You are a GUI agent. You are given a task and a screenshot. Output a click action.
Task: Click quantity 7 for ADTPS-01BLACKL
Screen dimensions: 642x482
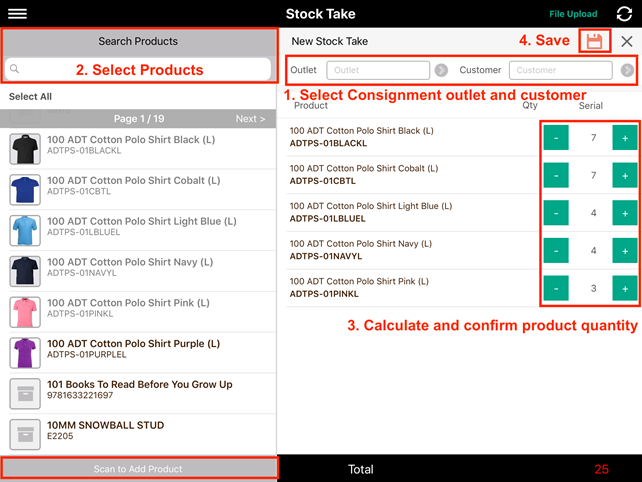(x=593, y=138)
